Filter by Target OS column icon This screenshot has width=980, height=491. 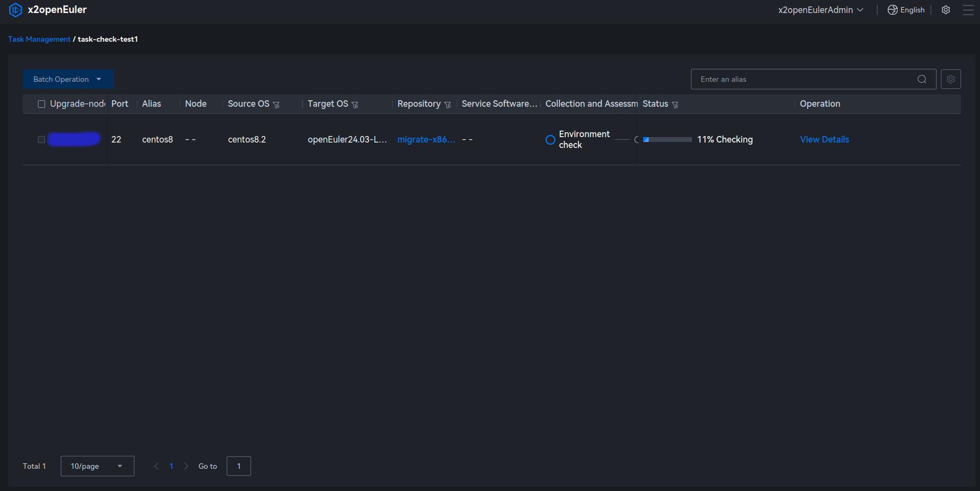point(355,105)
